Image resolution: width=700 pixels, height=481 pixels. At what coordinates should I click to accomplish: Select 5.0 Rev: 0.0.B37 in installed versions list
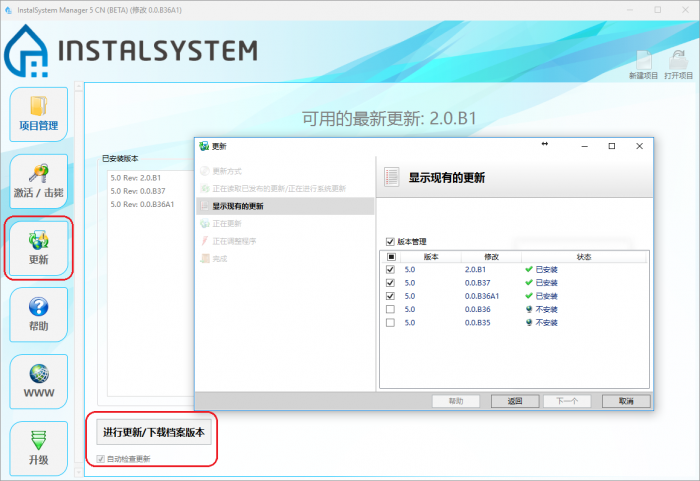click(x=138, y=191)
